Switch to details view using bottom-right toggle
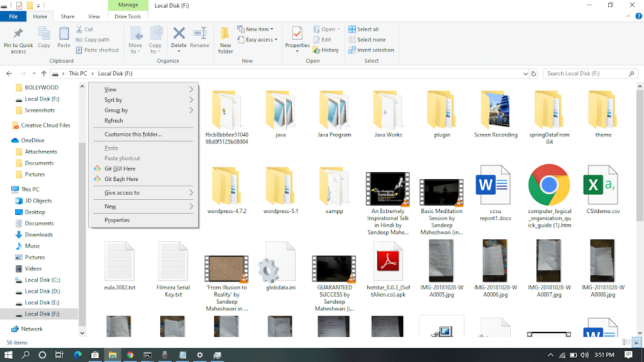This screenshot has height=362, width=644. pos(626,343)
